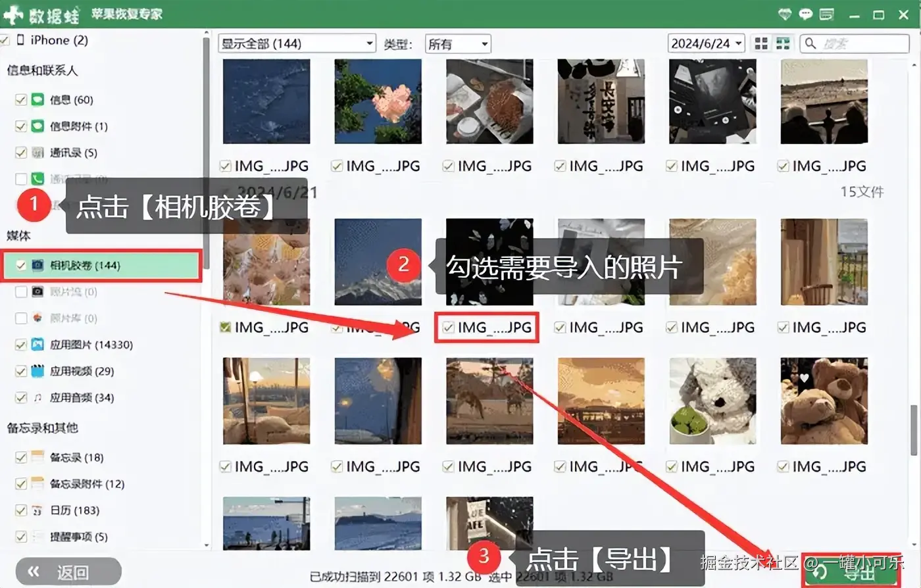Click the 信息和联系人 section header

click(42, 70)
